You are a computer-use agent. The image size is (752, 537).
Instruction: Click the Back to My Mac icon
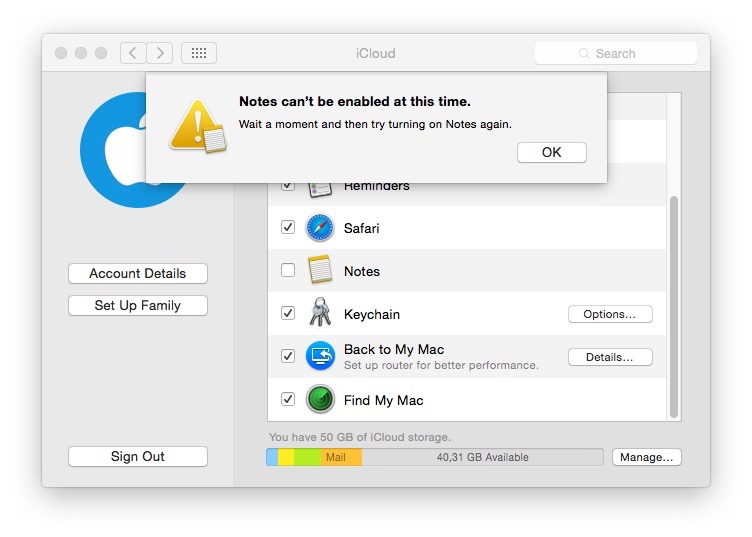[320, 356]
